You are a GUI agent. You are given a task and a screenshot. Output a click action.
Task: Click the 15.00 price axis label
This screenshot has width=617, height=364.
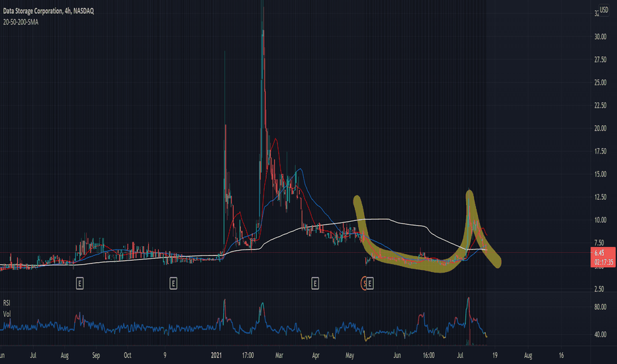[x=600, y=174]
